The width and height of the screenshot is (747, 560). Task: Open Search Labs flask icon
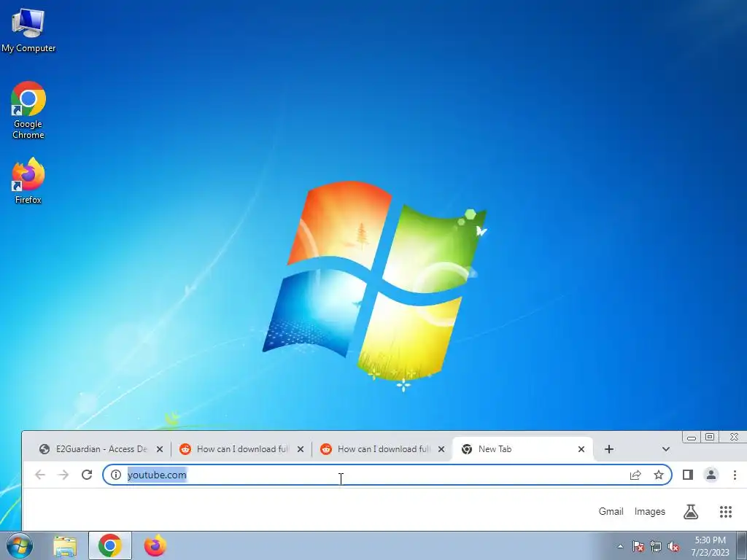[691, 511]
